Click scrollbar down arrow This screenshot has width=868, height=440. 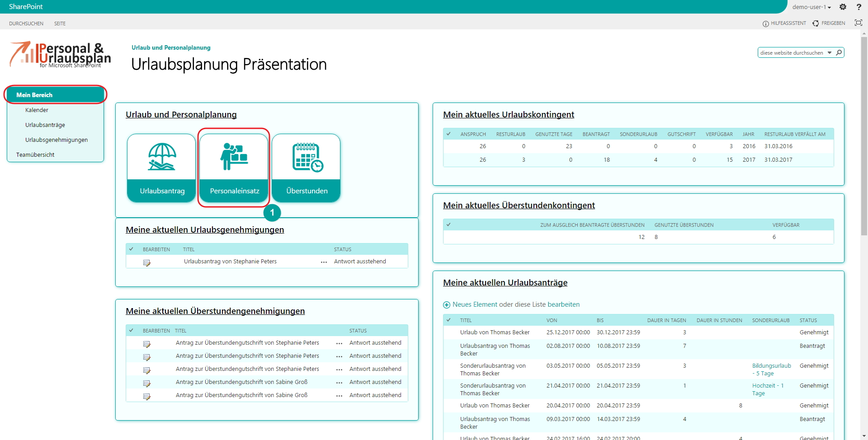(x=864, y=436)
